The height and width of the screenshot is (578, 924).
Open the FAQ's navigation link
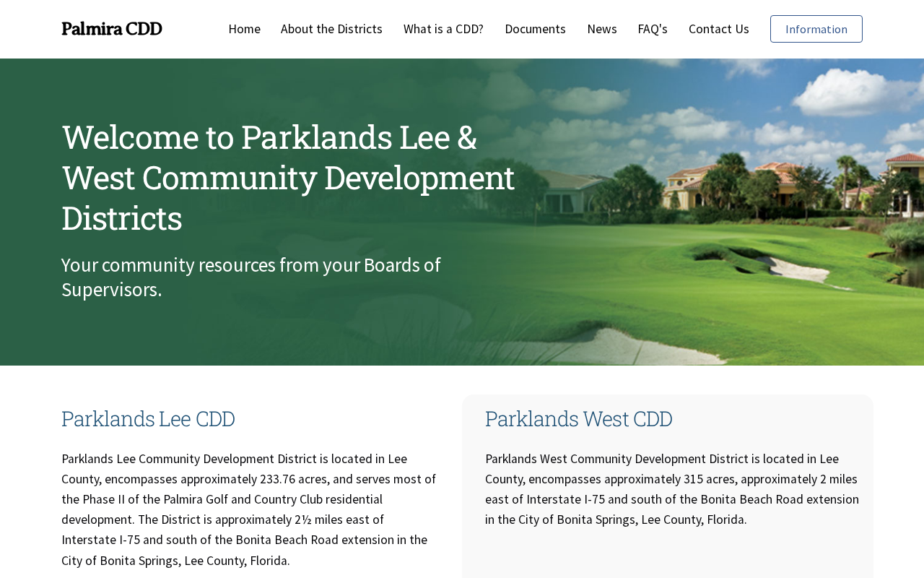pyautogui.click(x=653, y=29)
